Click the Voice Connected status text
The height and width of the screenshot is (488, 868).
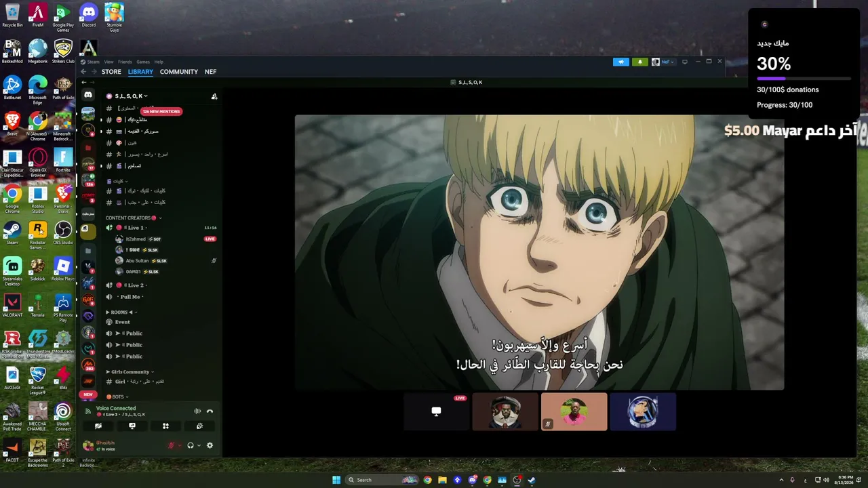[x=116, y=408]
